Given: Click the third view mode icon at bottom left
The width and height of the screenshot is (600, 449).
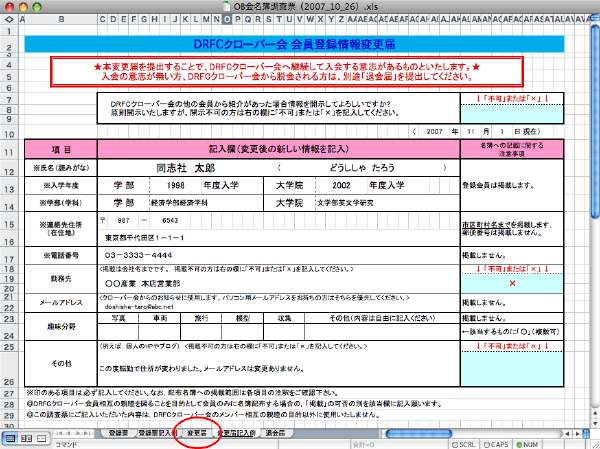Looking at the screenshot, I should tap(39, 438).
